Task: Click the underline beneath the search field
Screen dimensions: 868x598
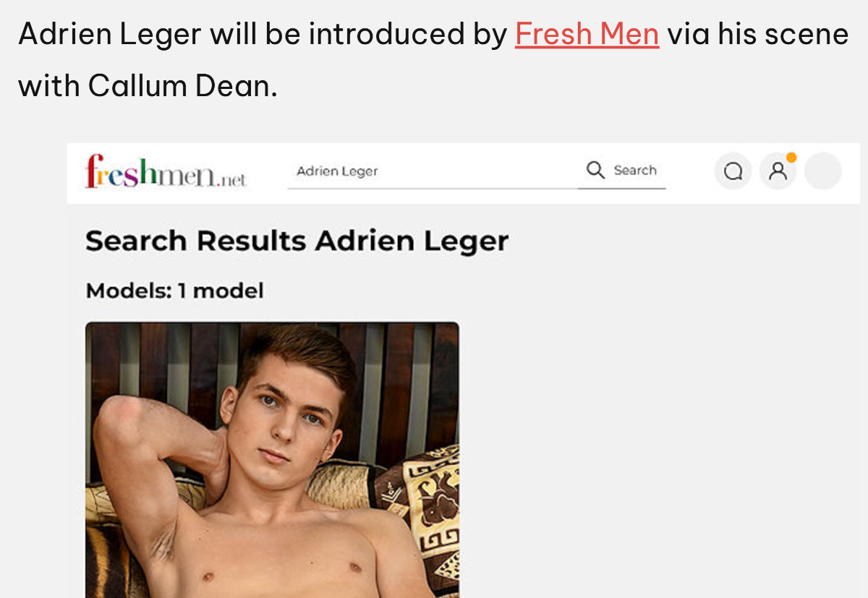Action: 433,189
